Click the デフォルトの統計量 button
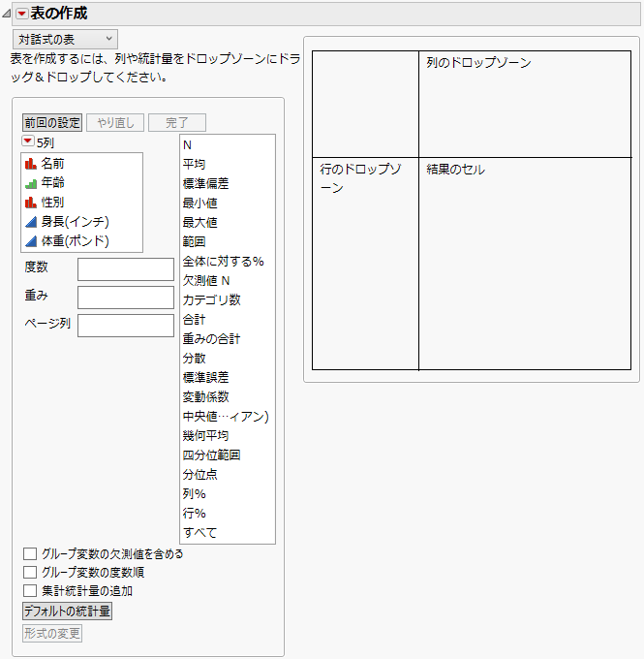644x659 pixels. (67, 612)
